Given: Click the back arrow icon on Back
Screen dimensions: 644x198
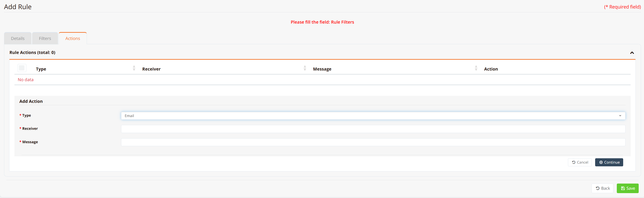Looking at the screenshot, I should coord(597,188).
